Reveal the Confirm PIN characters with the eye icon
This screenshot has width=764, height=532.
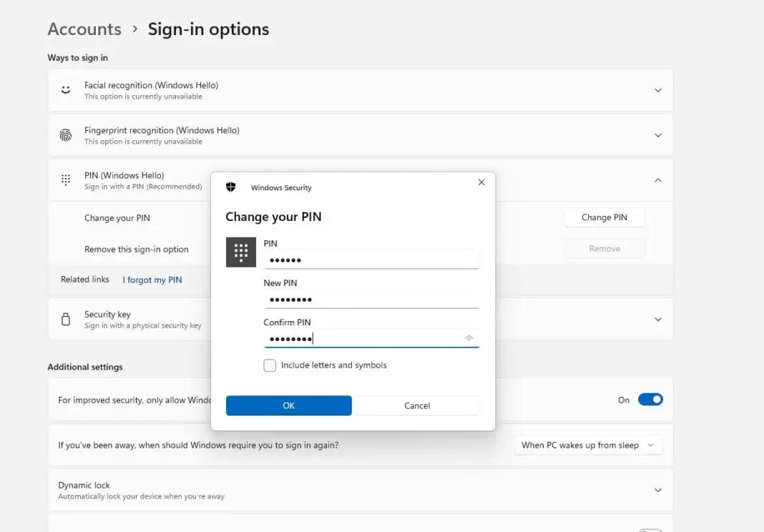click(470, 337)
